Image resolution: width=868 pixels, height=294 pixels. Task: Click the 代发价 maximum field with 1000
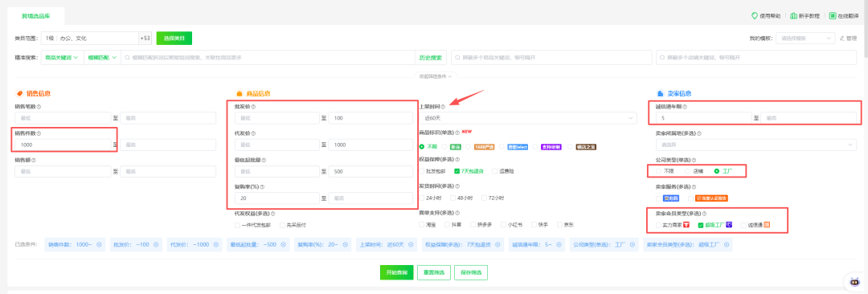point(371,145)
